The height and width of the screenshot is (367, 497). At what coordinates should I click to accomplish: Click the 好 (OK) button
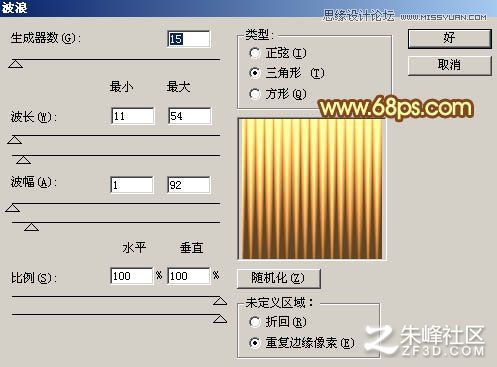(450, 39)
